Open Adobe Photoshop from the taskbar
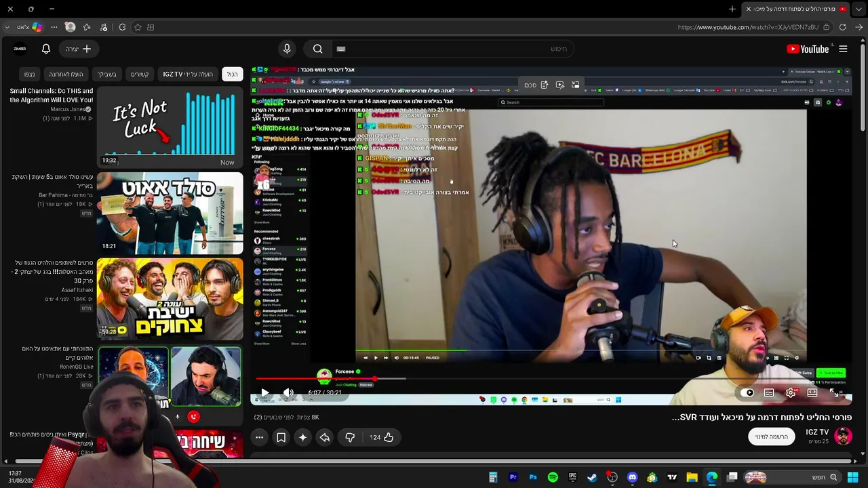868x488 pixels. tap(533, 477)
